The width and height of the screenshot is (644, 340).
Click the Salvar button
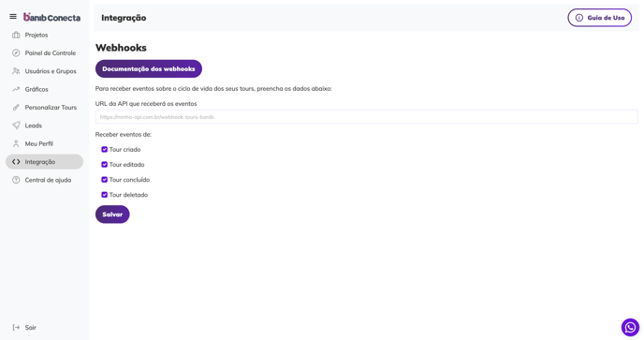coord(112,214)
